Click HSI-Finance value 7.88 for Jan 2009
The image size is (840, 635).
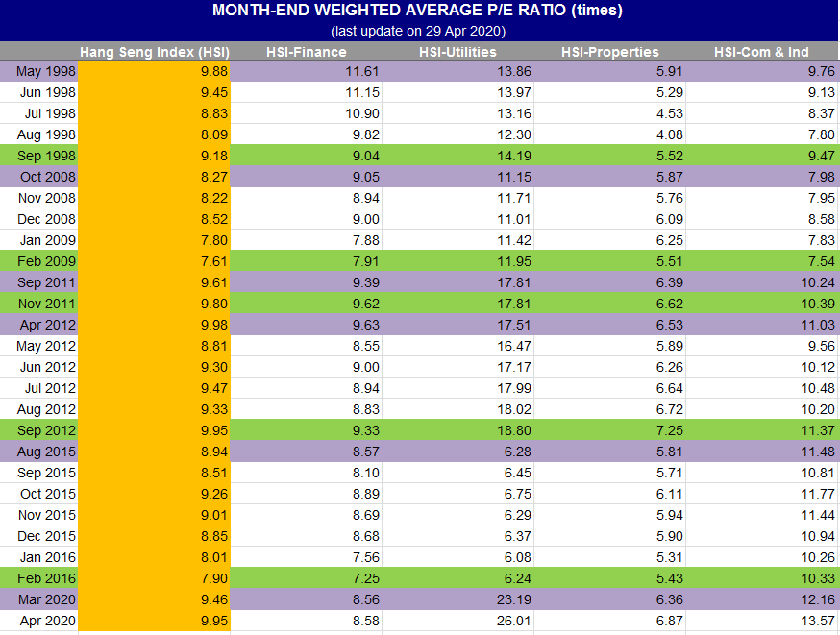(x=366, y=240)
